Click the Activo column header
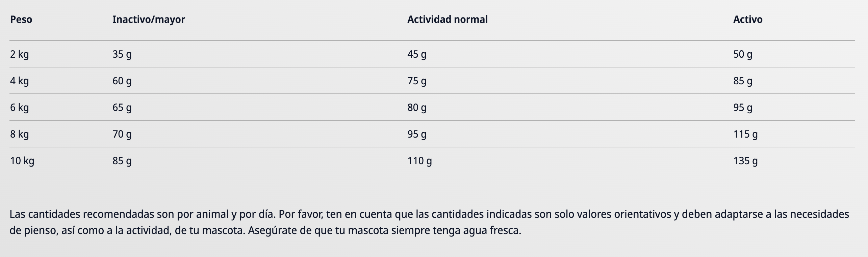 (x=747, y=20)
